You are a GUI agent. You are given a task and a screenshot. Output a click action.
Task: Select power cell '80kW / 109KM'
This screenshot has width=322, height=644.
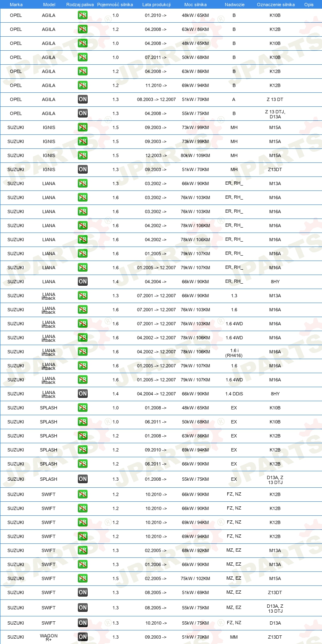(196, 155)
